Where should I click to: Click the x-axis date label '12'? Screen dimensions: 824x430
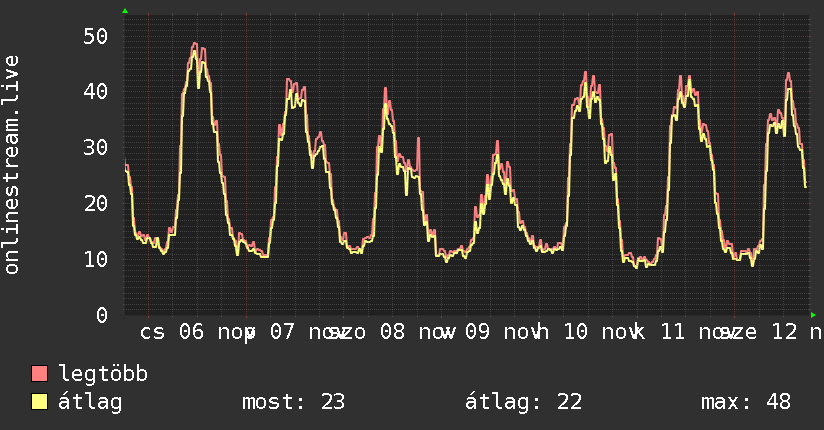pos(785,332)
